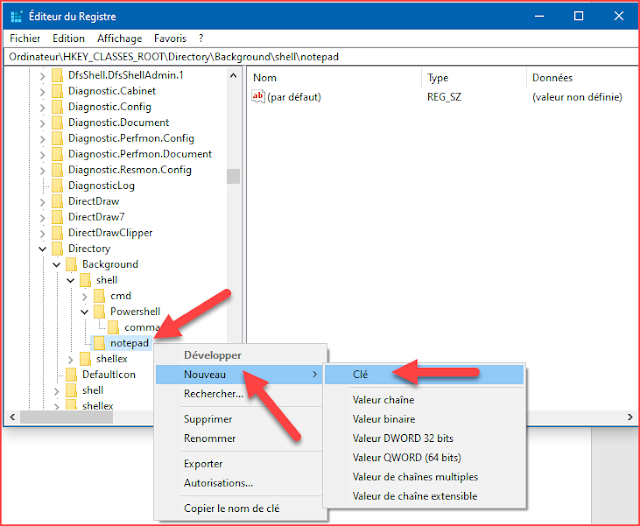This screenshot has width=640, height=526.
Task: Expand the Diagnostic.Cabinet key
Action: click(42, 92)
